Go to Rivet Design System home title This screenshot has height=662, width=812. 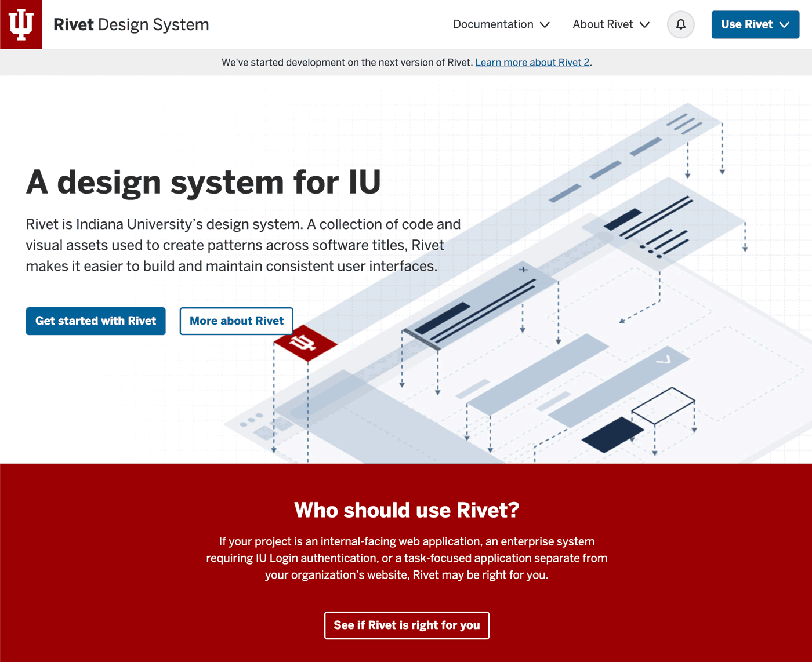(131, 24)
